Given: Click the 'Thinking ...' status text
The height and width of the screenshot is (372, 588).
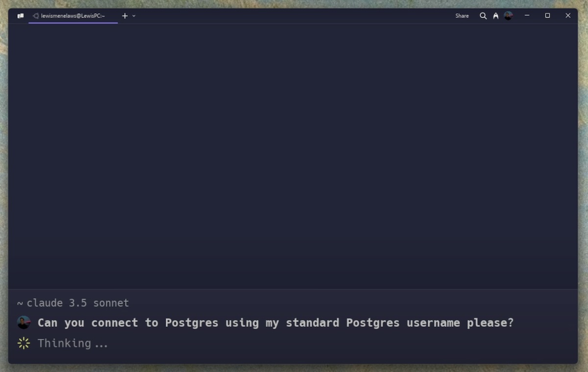Looking at the screenshot, I should 73,343.
